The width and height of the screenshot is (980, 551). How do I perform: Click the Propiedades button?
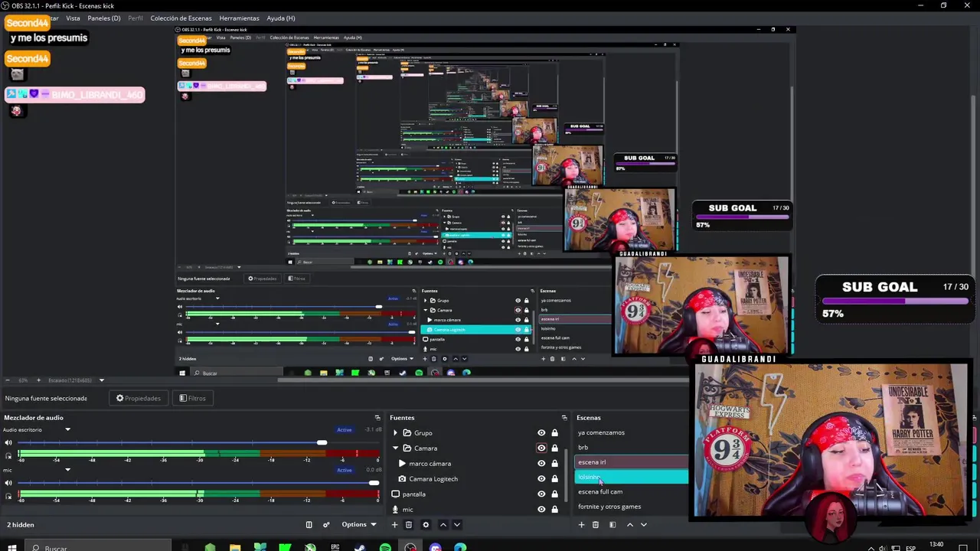point(139,398)
